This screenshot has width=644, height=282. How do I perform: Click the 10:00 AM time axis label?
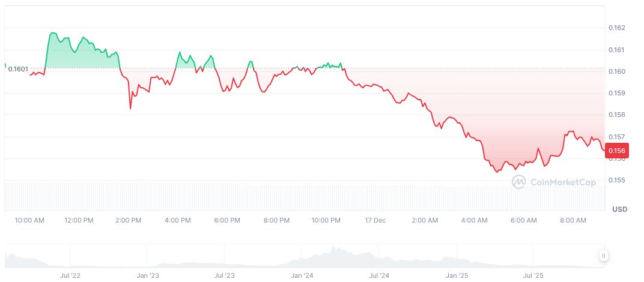point(29,220)
